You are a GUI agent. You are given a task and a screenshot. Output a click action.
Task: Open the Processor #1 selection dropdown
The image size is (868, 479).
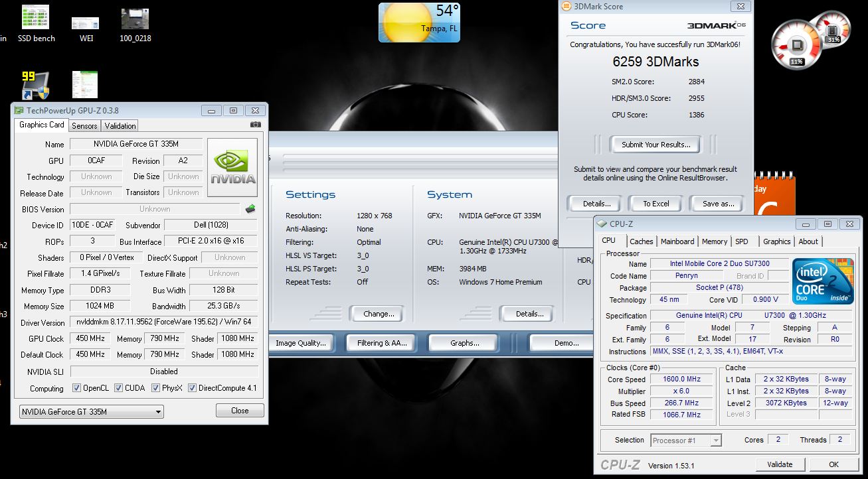(x=686, y=441)
